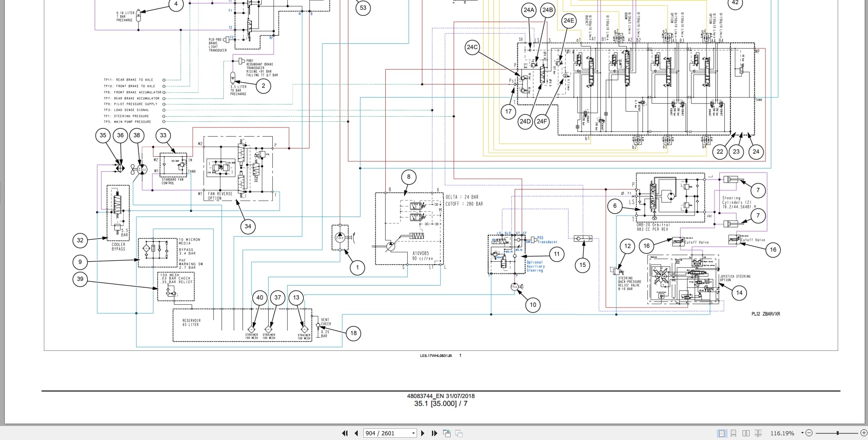
Task: Click the LEIL17WHL0831JB reference text
Action: point(436,356)
